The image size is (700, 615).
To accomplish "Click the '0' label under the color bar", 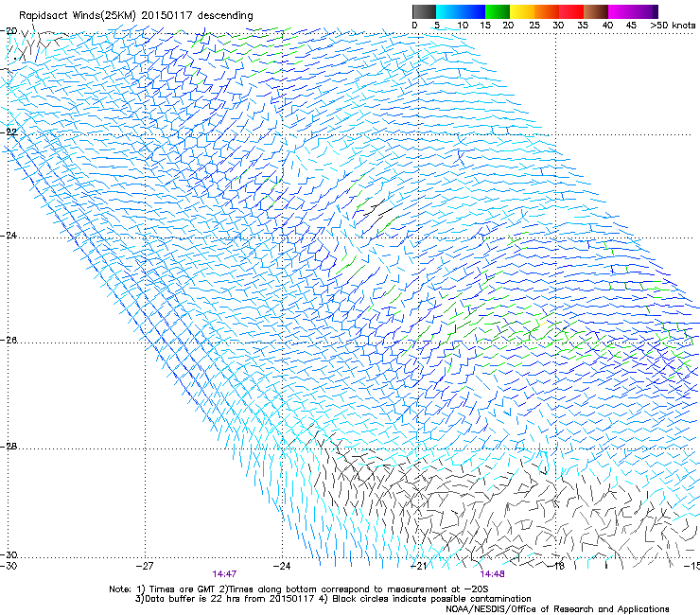I will tap(414, 25).
